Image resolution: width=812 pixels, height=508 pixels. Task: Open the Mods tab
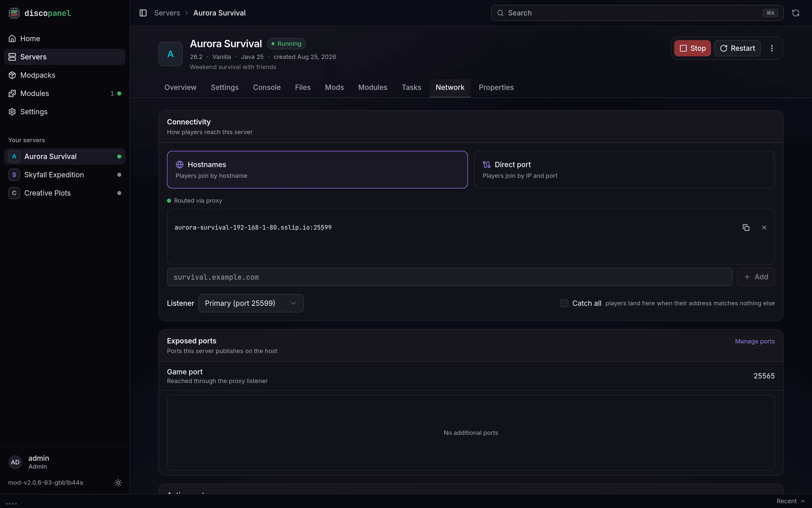click(x=334, y=87)
